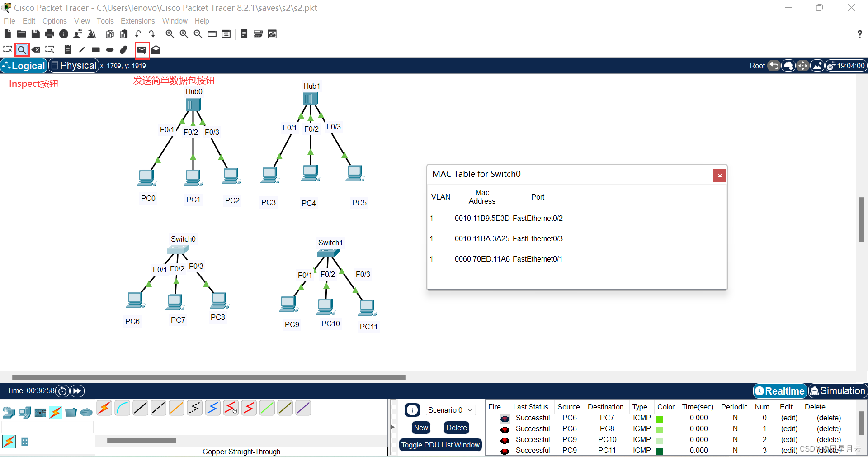
Task: Click the Zoom In icon
Action: (170, 34)
